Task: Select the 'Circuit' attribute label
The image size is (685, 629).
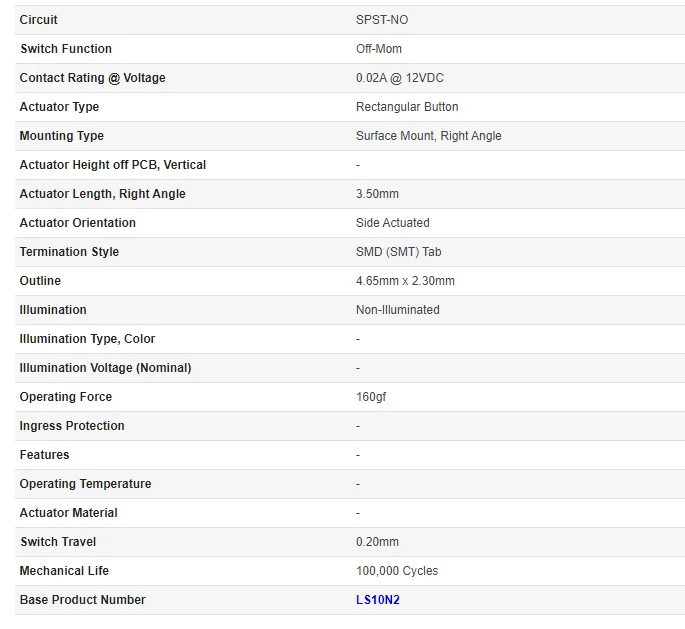Action: (38, 20)
